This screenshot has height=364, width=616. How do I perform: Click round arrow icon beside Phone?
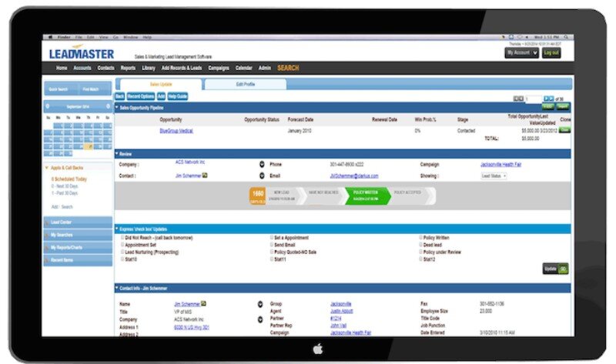pos(261,164)
